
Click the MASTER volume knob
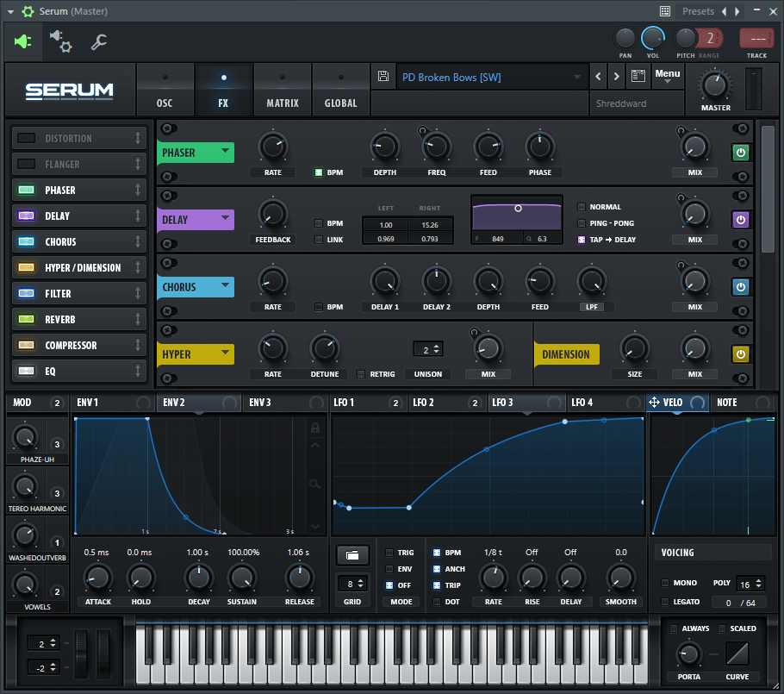coord(715,85)
